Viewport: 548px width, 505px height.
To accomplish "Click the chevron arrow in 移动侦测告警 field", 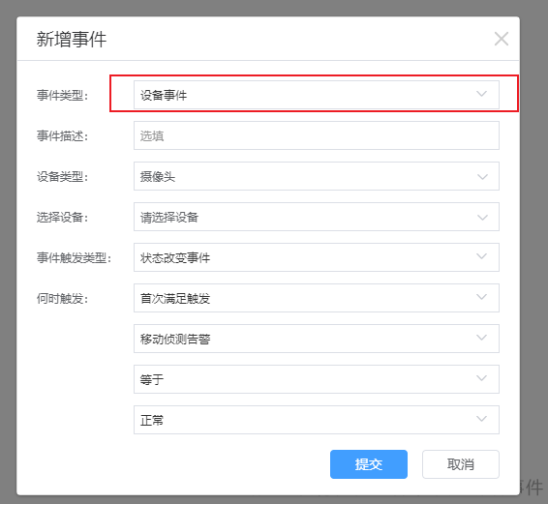I will pos(482,338).
